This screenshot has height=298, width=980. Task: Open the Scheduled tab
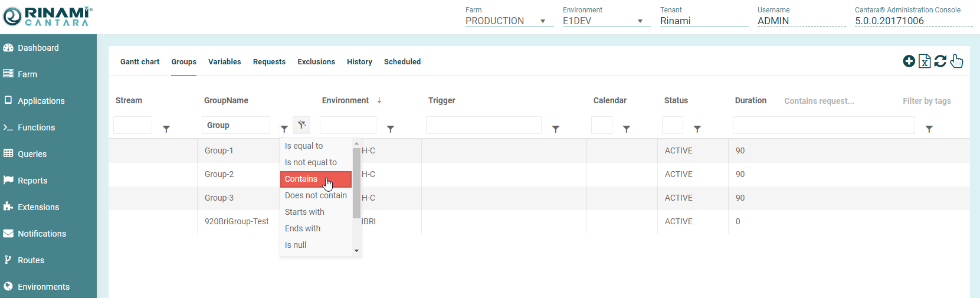[402, 62]
